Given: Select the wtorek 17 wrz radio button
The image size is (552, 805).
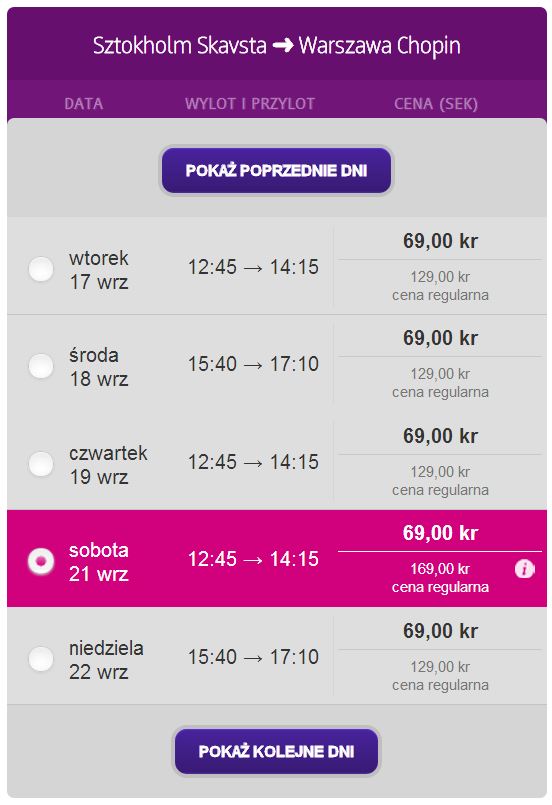Looking at the screenshot, I should click(x=41, y=269).
